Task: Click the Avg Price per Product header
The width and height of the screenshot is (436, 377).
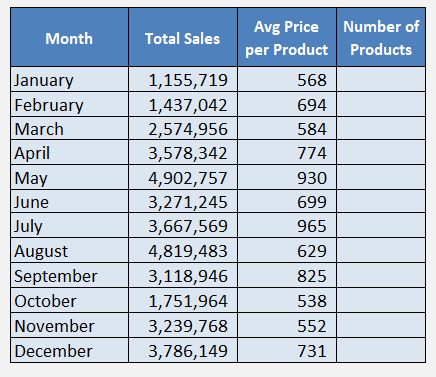Action: pos(287,37)
